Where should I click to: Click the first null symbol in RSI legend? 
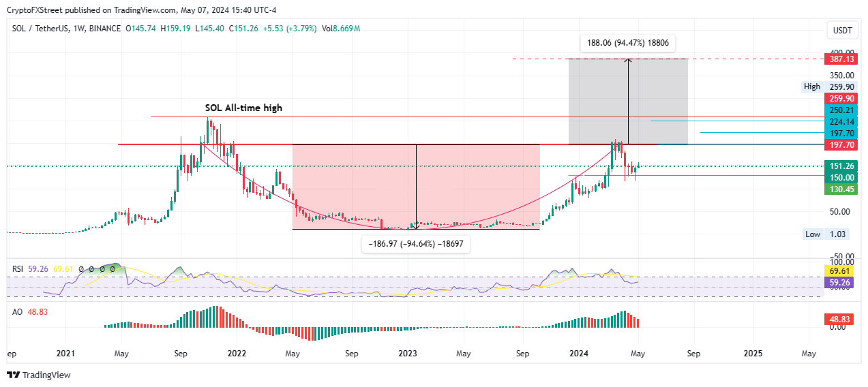click(81, 269)
